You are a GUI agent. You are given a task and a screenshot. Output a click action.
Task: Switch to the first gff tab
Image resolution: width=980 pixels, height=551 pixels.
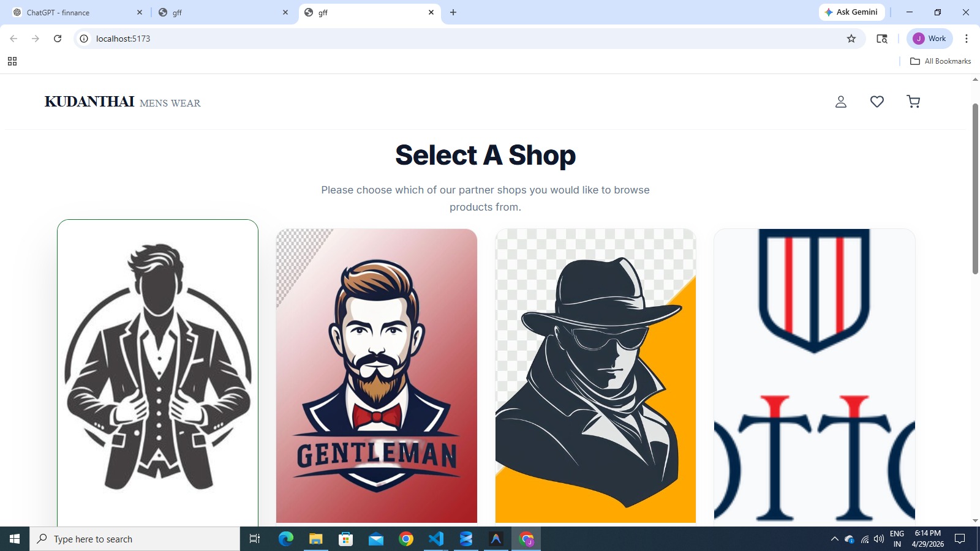[x=224, y=12]
